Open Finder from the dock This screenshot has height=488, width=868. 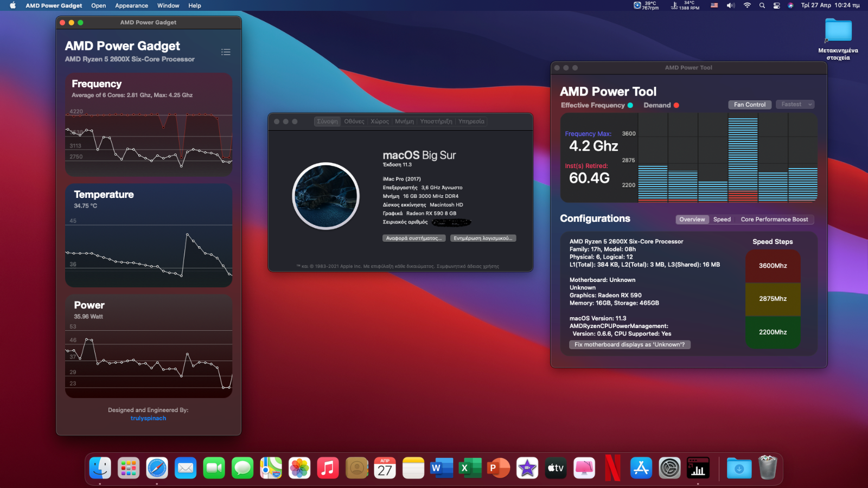point(100,468)
